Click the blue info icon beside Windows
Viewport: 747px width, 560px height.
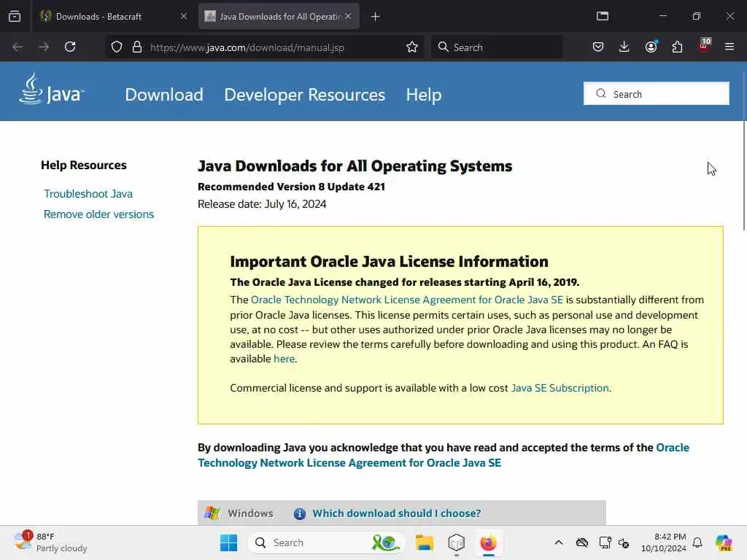point(300,514)
